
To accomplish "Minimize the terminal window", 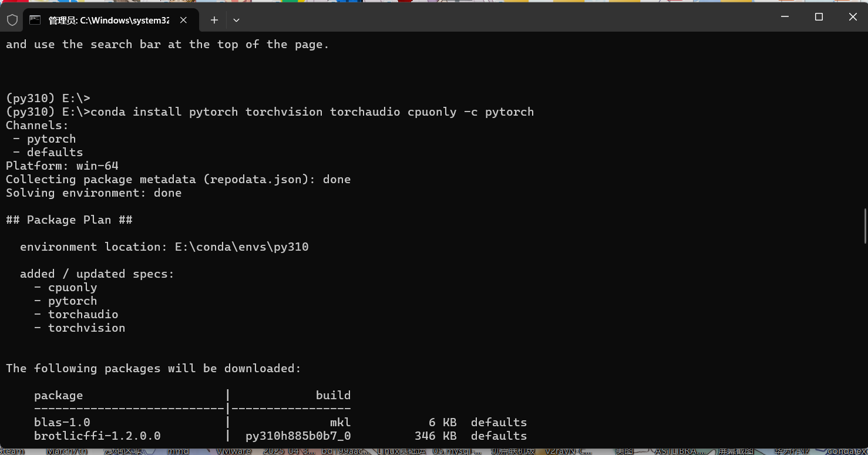I will point(785,17).
